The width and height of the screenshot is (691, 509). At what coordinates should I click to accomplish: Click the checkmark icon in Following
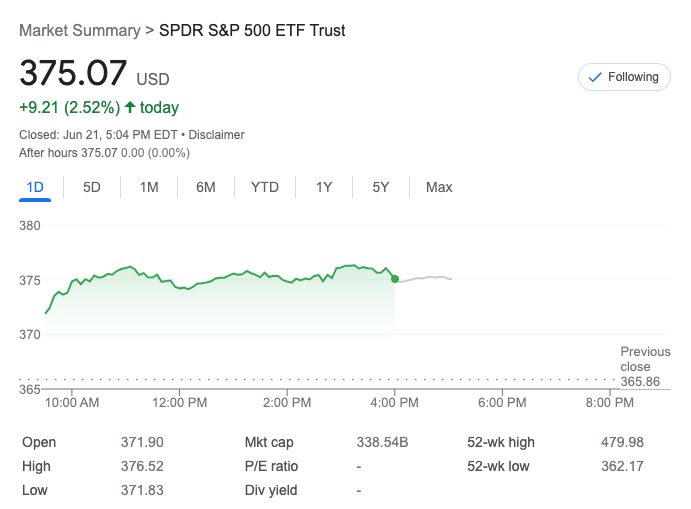click(595, 77)
